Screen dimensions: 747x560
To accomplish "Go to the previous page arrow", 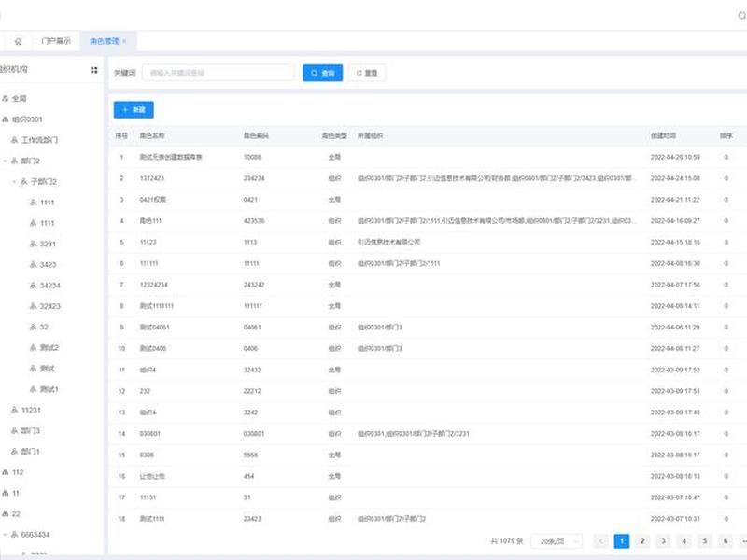I will (x=600, y=541).
